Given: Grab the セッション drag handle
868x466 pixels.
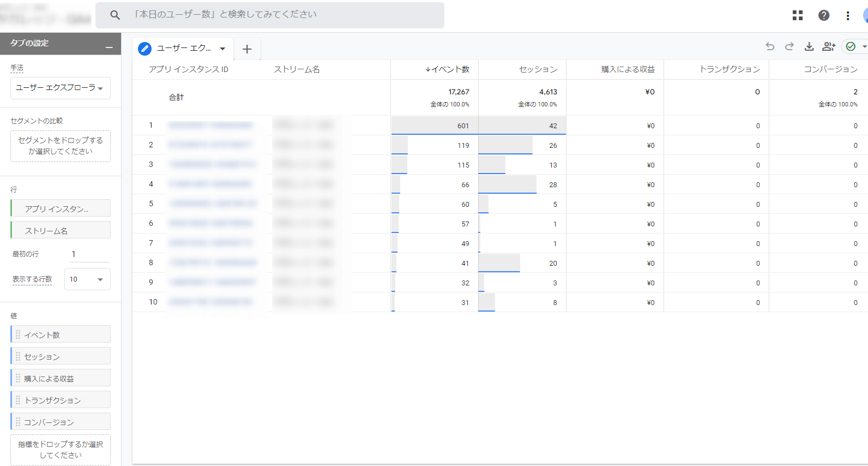Looking at the screenshot, I should [x=18, y=356].
